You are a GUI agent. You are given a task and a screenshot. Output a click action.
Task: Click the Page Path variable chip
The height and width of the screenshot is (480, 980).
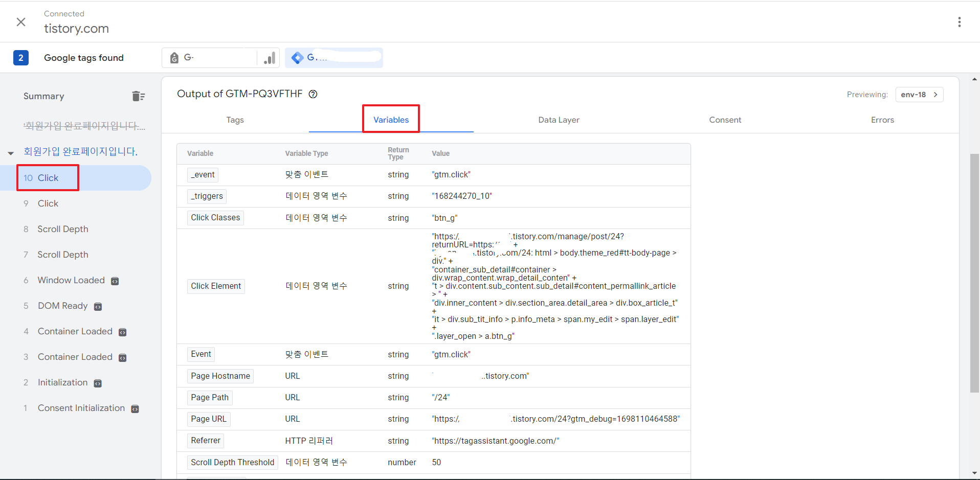tap(210, 398)
